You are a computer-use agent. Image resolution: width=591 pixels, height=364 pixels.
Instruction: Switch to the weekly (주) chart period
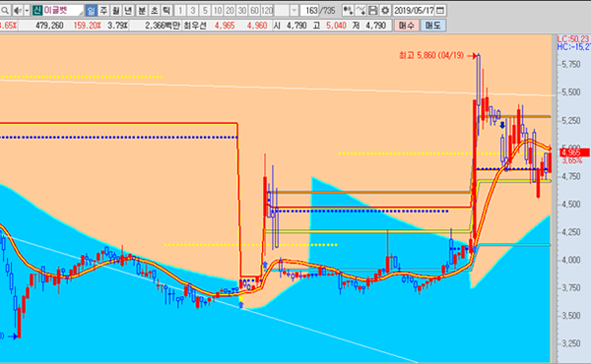click(x=103, y=11)
